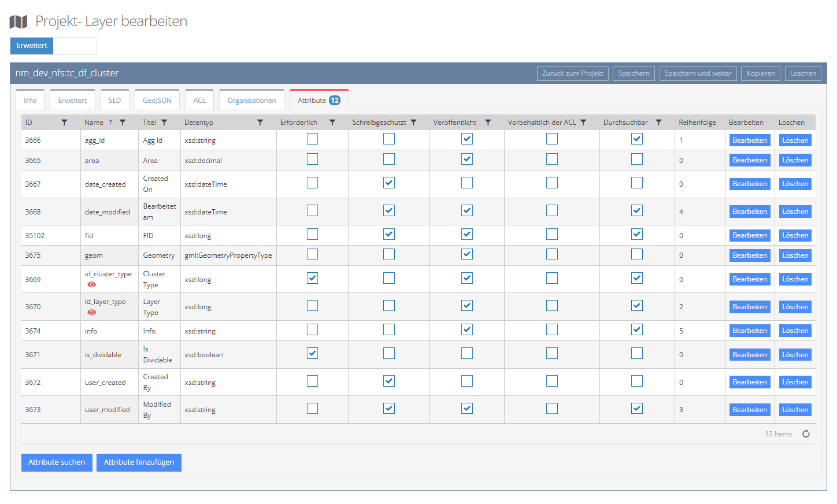Switch to the GeoJSON tab
The width and height of the screenshot is (837, 504).
click(157, 100)
